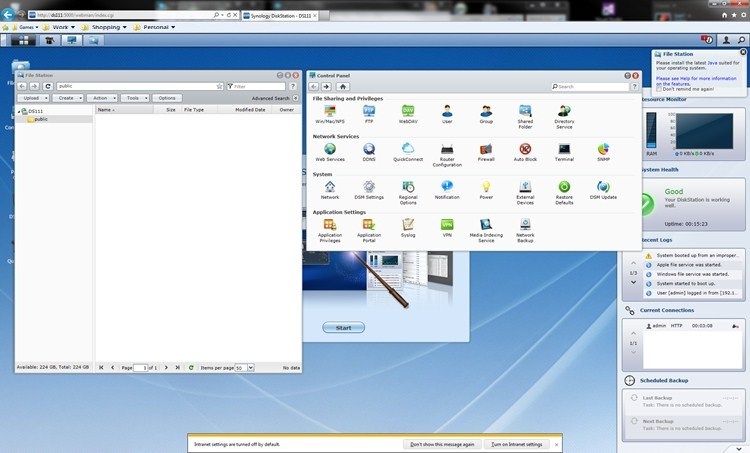Open Firewall settings
This screenshot has height=453, width=750.
[x=486, y=152]
